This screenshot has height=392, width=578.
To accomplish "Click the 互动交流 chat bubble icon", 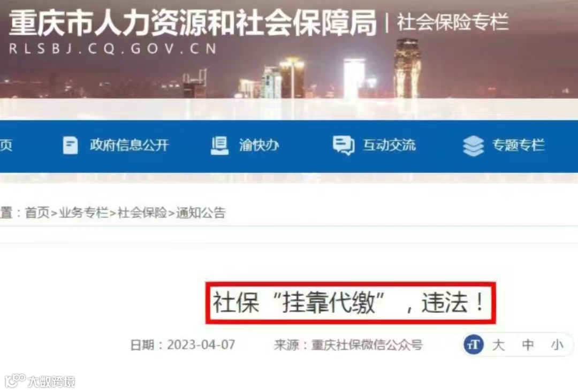I will tap(344, 145).
